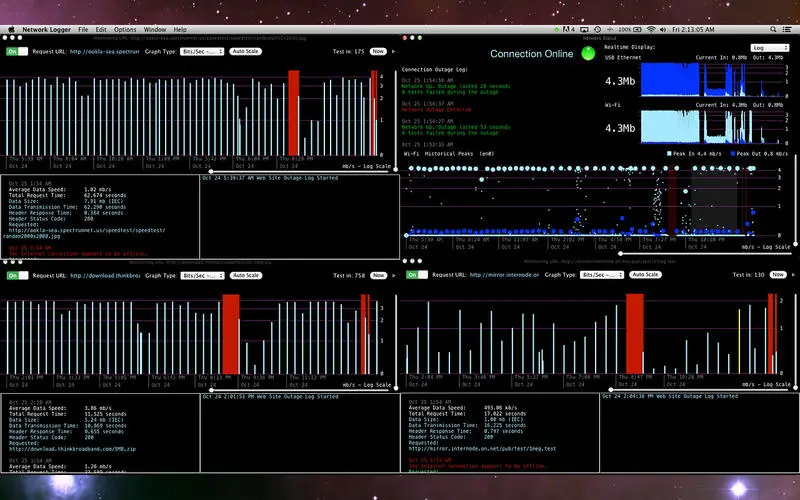Click the ookla-sea Request URL field
Screen dimensions: 800x500
(x=105, y=52)
